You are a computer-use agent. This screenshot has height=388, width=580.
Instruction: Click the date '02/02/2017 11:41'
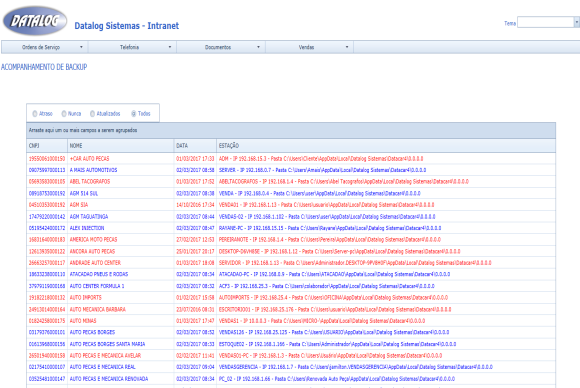[195, 356]
